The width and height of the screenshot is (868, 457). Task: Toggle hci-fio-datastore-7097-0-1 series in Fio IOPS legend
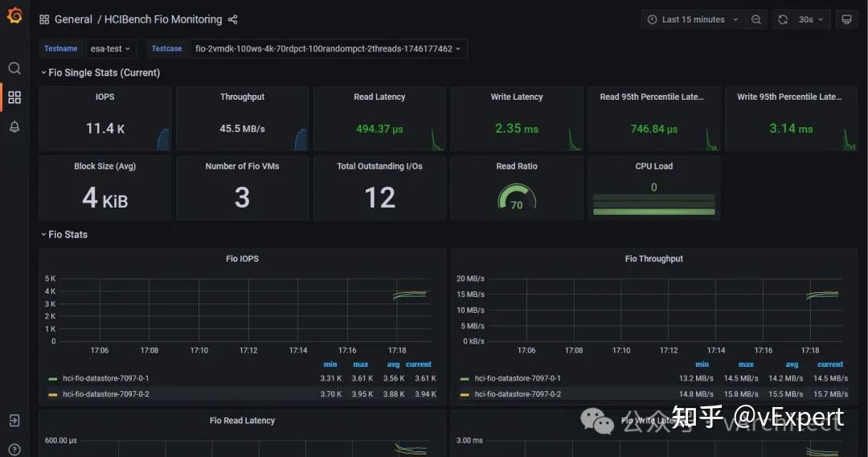coord(106,378)
